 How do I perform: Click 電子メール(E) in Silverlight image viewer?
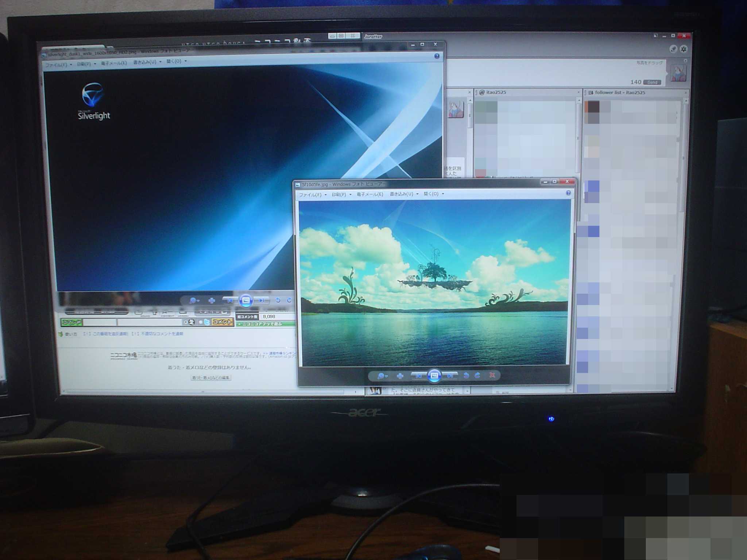[x=114, y=63]
